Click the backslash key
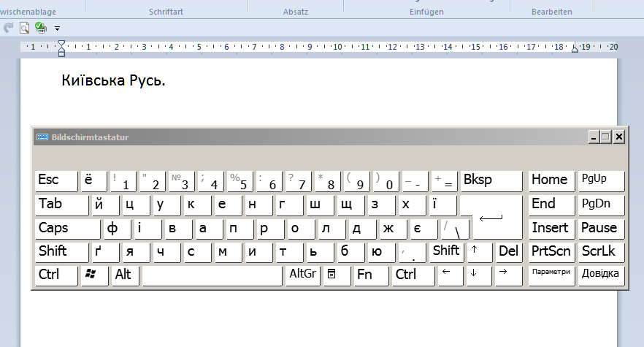Viewport: 644px width, 347px height. coord(455,229)
